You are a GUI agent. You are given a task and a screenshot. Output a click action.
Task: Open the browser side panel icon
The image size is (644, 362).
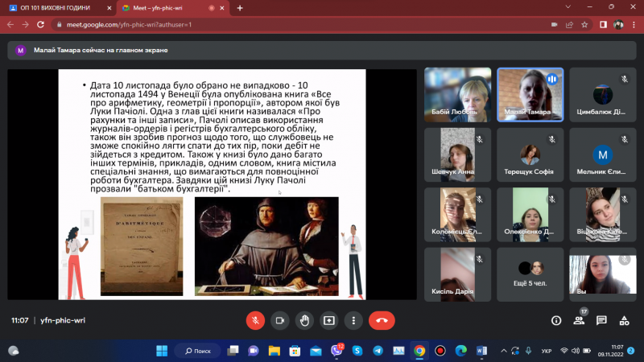pyautogui.click(x=603, y=25)
